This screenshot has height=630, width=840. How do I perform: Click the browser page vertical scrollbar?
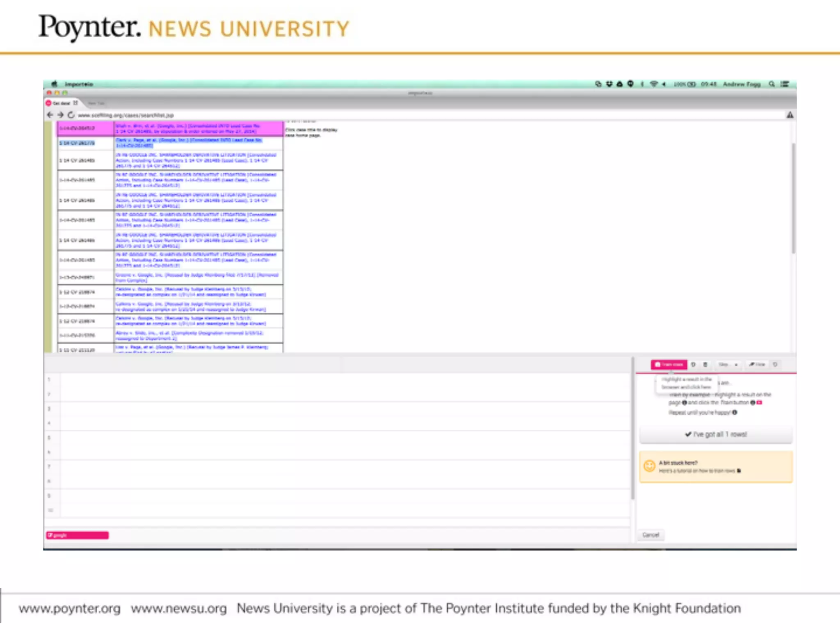point(793,198)
